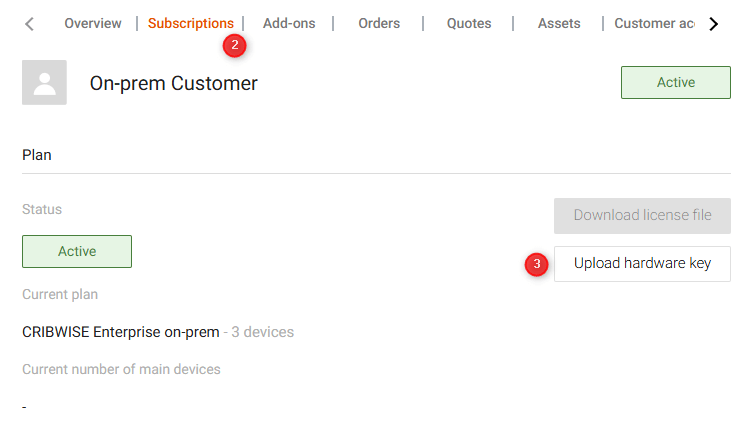Show the Assets tab

pos(559,23)
